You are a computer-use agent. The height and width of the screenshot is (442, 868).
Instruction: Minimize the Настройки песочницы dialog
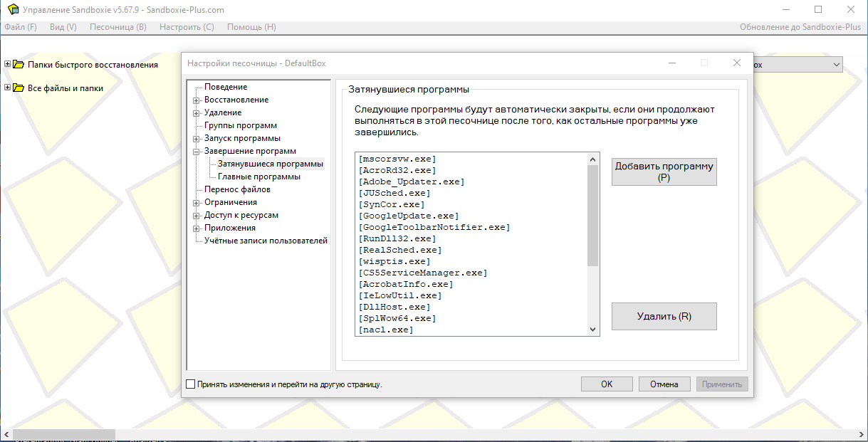(x=672, y=63)
